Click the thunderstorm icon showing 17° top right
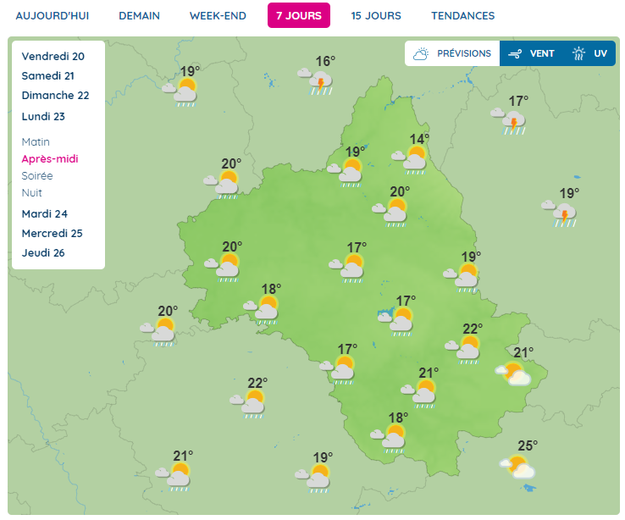This screenshot has height=520, width=625. click(x=509, y=121)
